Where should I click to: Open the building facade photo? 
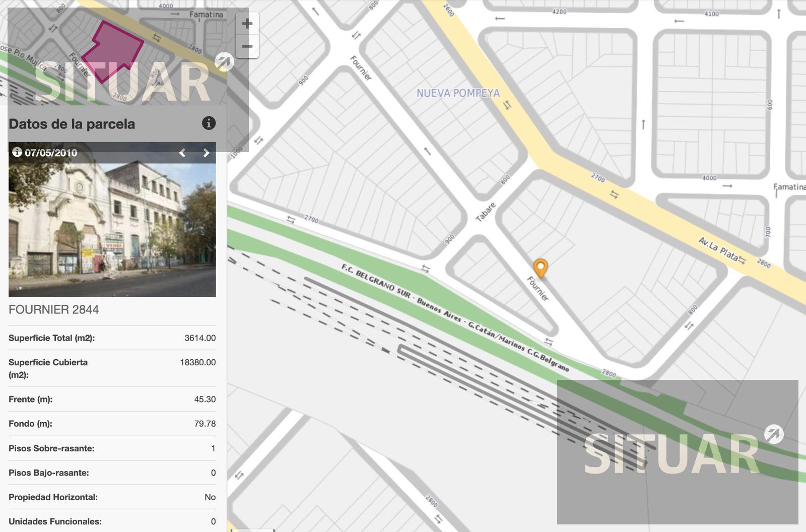coord(112,220)
